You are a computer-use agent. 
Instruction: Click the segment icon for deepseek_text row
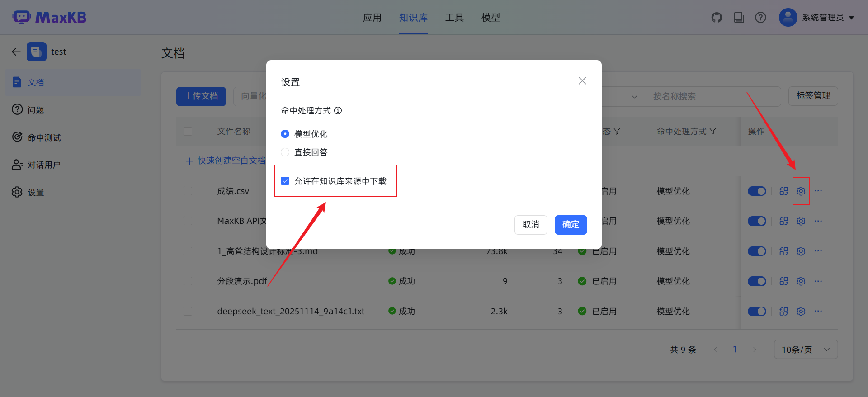[783, 312]
